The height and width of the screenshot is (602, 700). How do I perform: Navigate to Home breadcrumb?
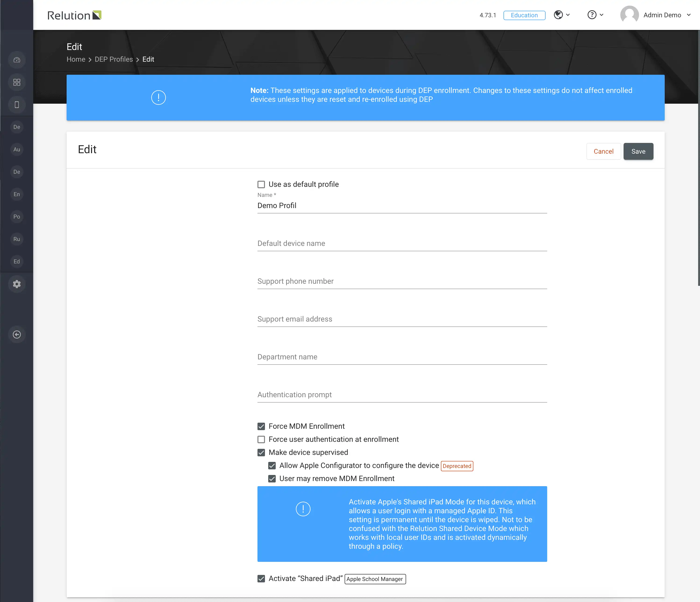pos(76,59)
